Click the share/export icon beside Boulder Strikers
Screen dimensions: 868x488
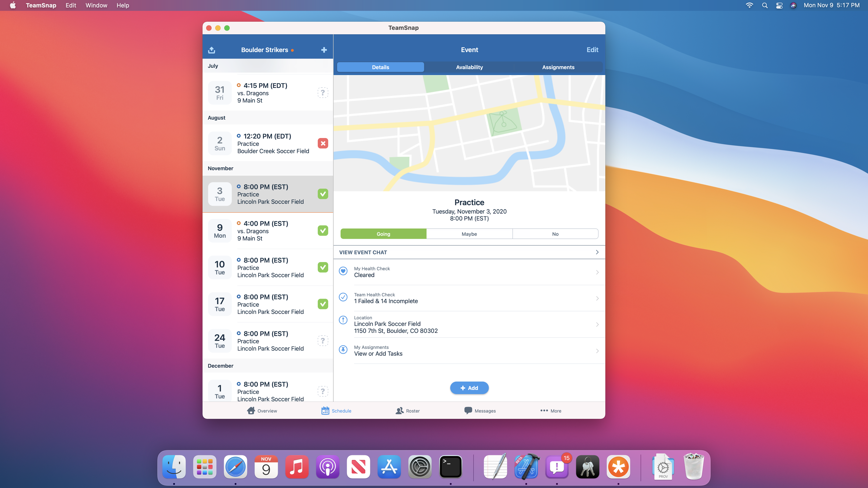[212, 50]
